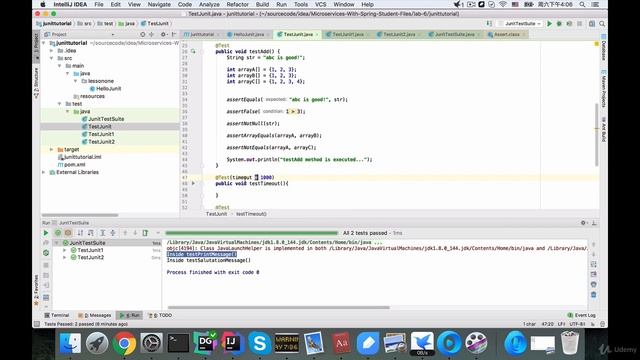The image size is (640, 360).
Task: Go to next failed test arrow
Action: [135, 233]
